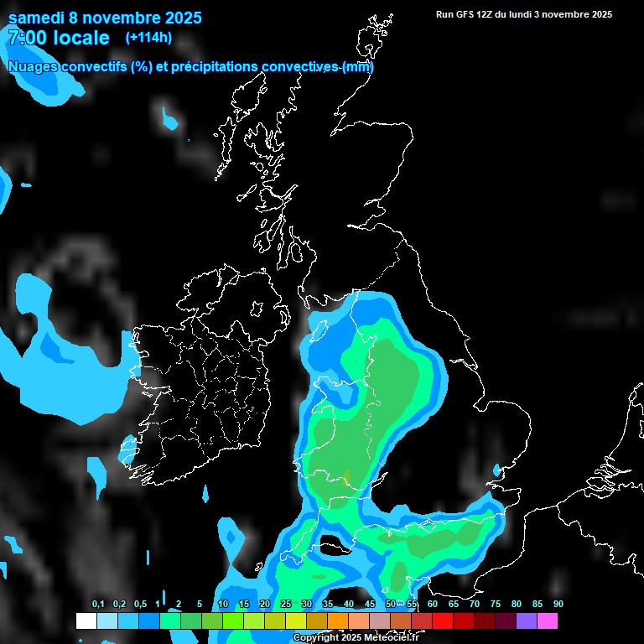The image size is (644, 644).
Task: Click the legend value label 10
Action: click(x=223, y=605)
